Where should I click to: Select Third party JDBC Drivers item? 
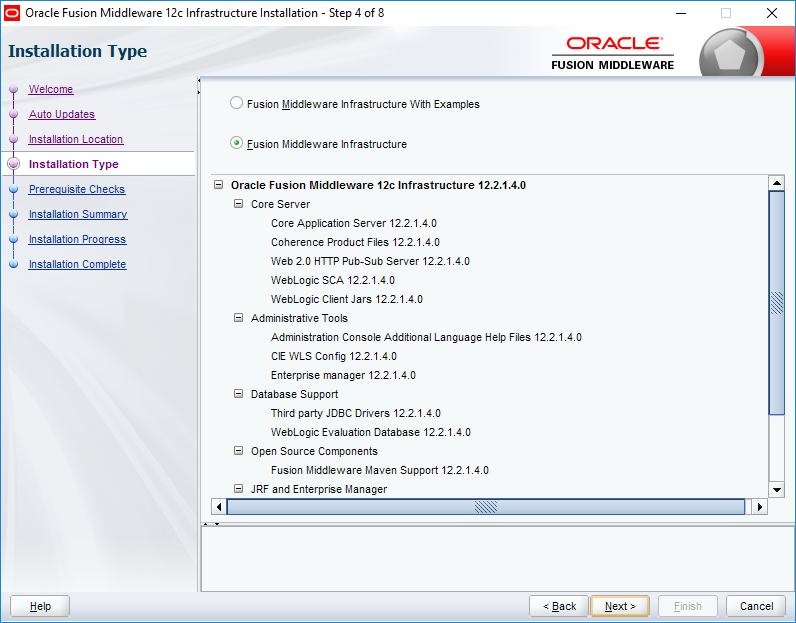[356, 413]
